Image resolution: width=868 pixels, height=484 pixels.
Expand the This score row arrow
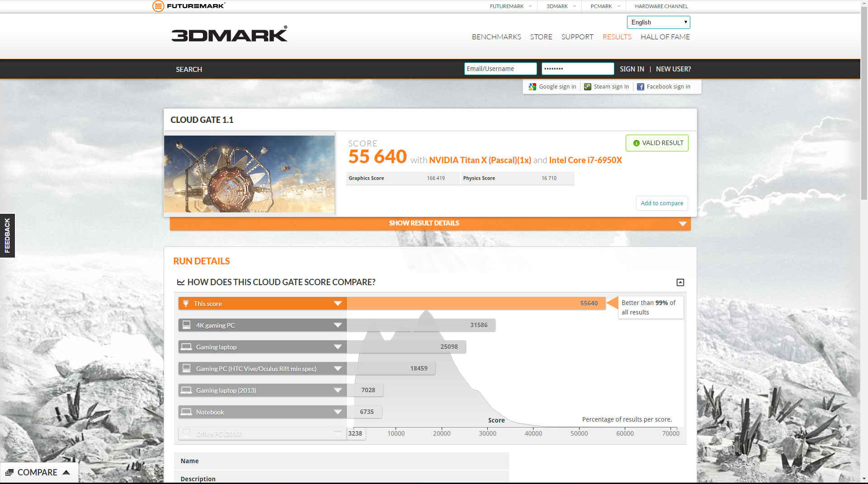338,303
